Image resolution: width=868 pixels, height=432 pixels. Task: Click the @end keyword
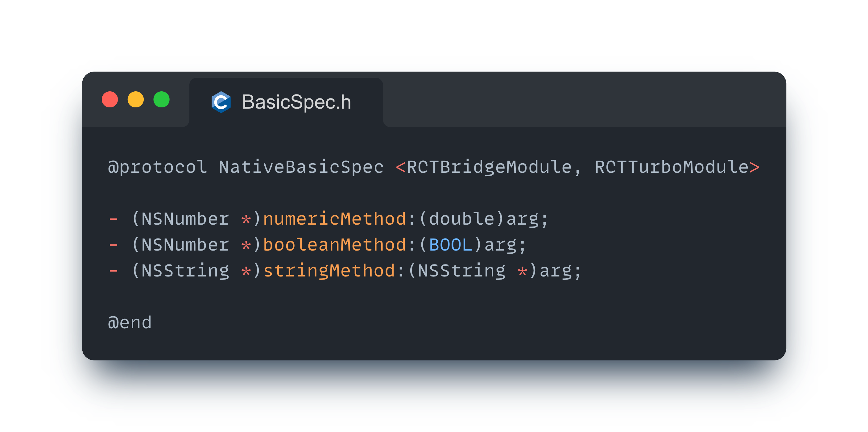coord(130,323)
